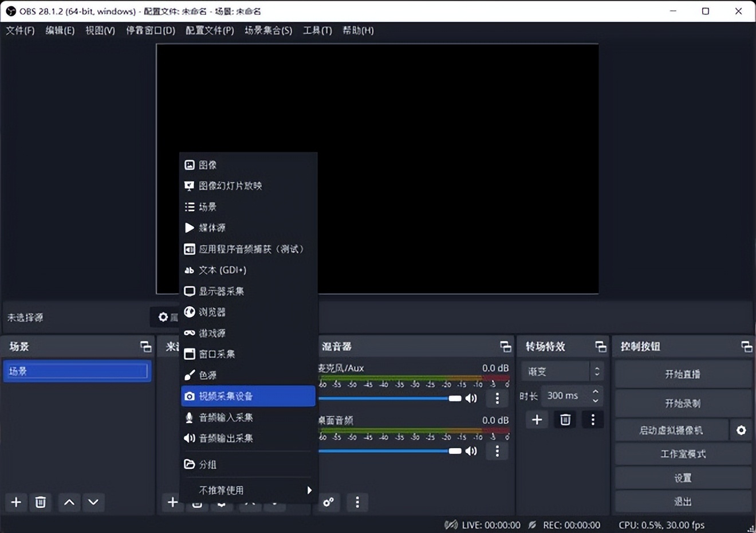The width and height of the screenshot is (756, 533).
Task: Float the 混音器 dock panel
Action: point(506,347)
